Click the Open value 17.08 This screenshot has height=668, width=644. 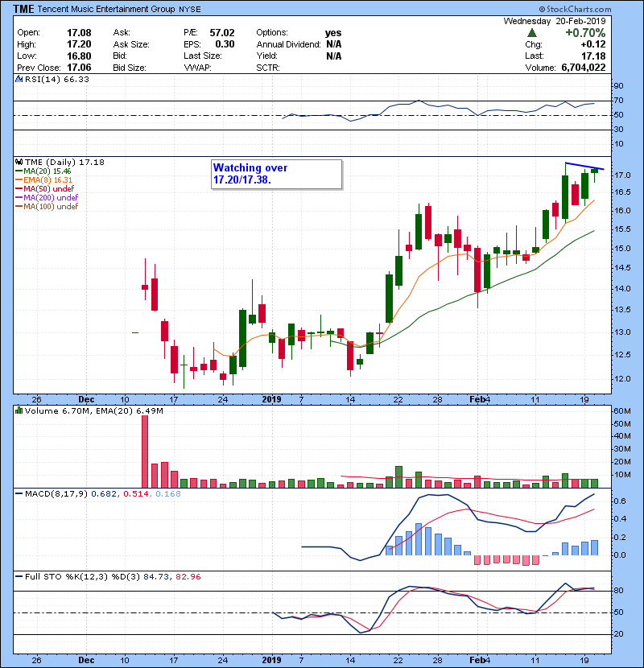coord(79,33)
